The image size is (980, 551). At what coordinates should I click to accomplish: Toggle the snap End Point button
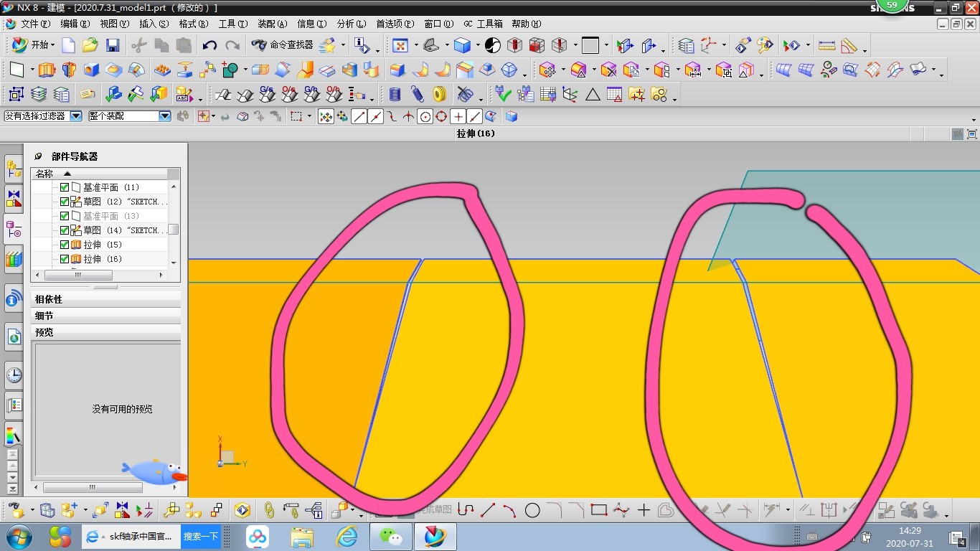coord(359,116)
